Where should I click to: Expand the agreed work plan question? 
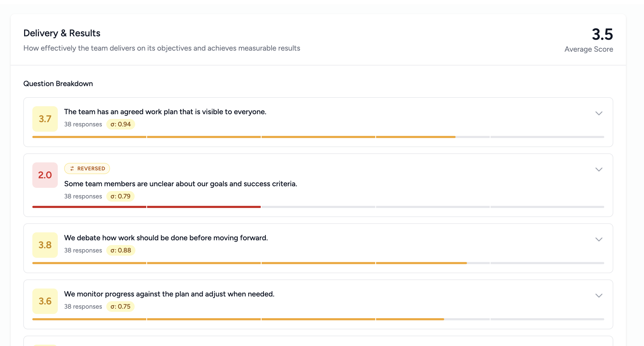[599, 113]
